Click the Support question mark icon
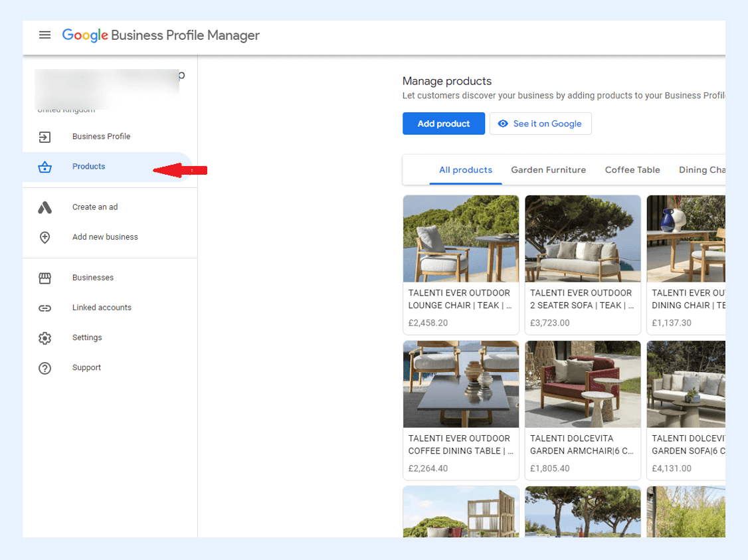Viewport: 748px width, 560px height. tap(45, 368)
